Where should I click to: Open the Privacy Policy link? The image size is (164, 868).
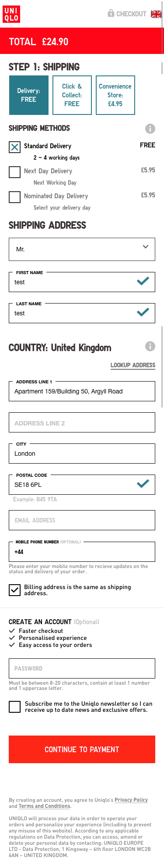[131, 800]
